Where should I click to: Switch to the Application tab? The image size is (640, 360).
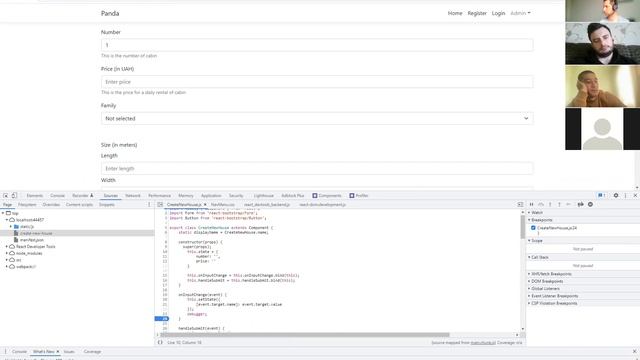[x=211, y=196]
